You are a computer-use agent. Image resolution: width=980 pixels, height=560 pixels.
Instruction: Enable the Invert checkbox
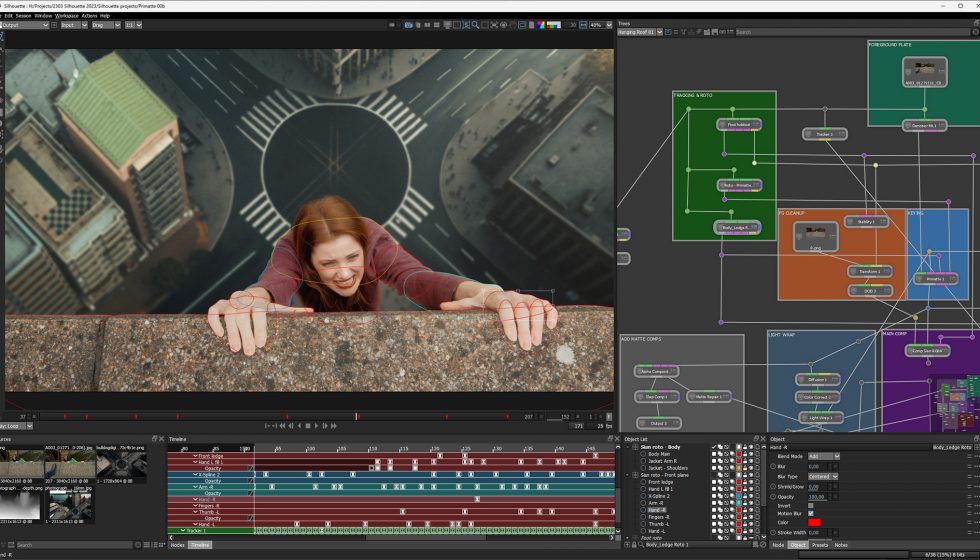pyautogui.click(x=810, y=505)
